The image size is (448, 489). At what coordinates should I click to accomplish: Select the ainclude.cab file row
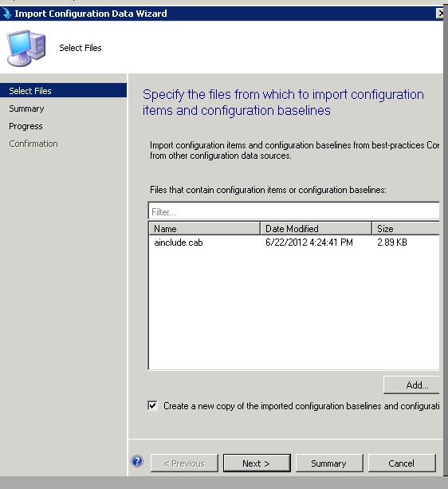pos(294,243)
